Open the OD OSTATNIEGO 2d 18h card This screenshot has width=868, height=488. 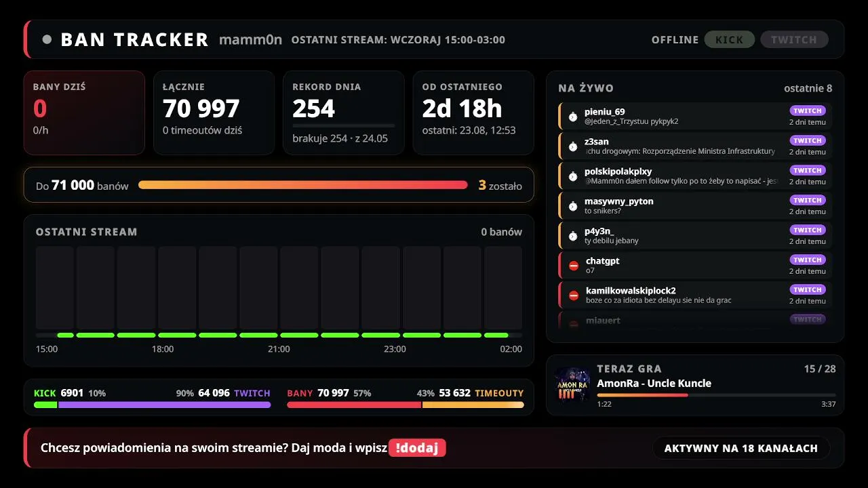point(473,113)
